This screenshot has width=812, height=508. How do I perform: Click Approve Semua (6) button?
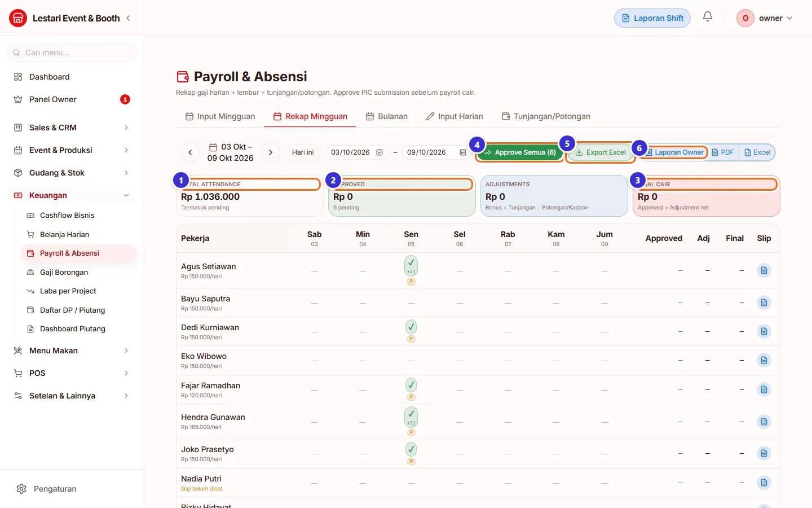[520, 152]
